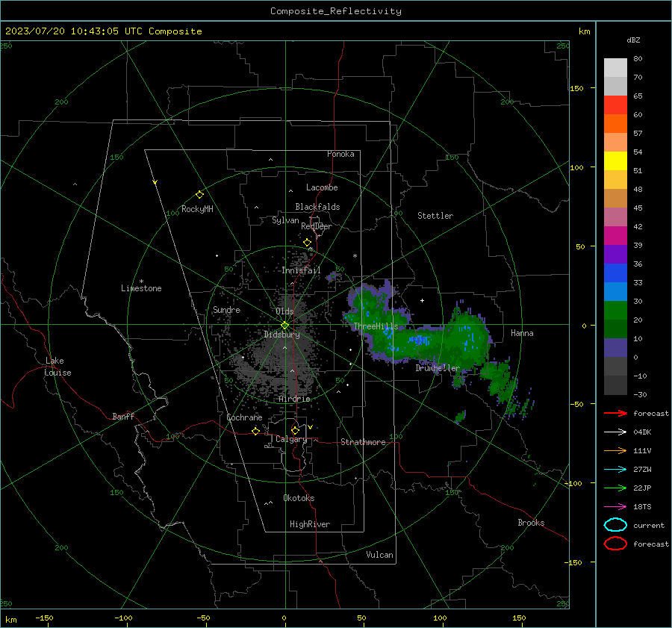Click the 'Drumheller' map label
This screenshot has height=628, width=672.
point(438,368)
